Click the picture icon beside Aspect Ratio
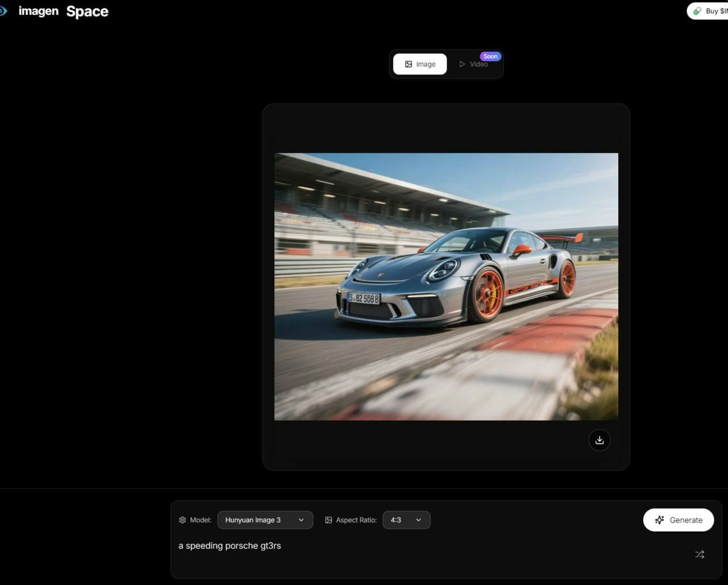Screen dimensions: 728x585 click(328, 520)
